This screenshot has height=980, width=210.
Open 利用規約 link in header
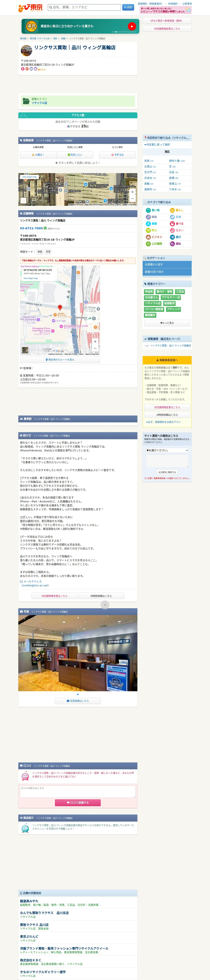(173, 4)
